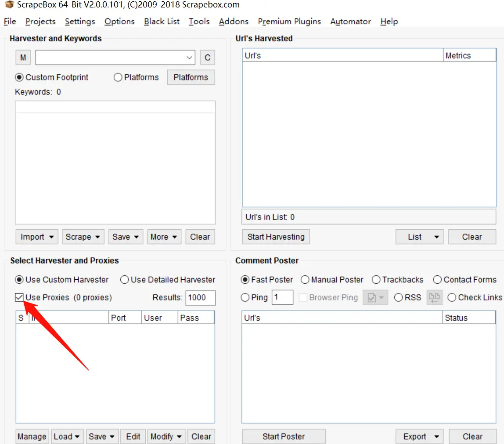The height and width of the screenshot is (444, 504).
Task: Click the Pass column header
Action: pos(196,318)
